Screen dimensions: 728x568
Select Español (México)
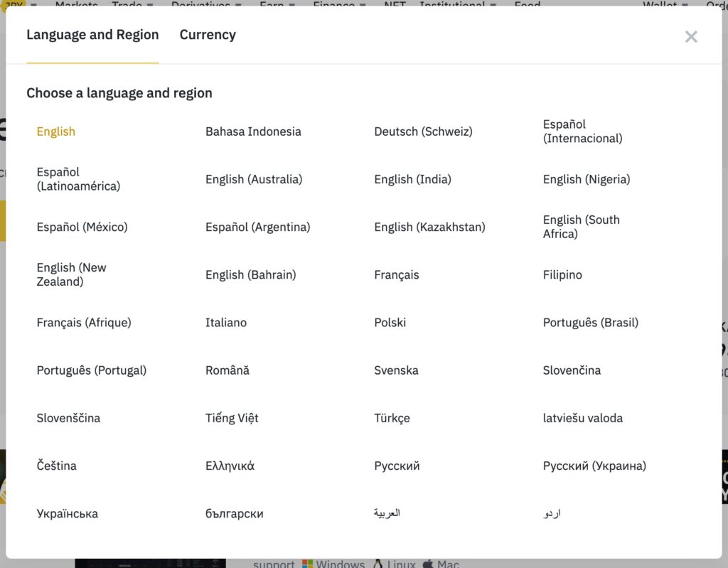coord(82,227)
